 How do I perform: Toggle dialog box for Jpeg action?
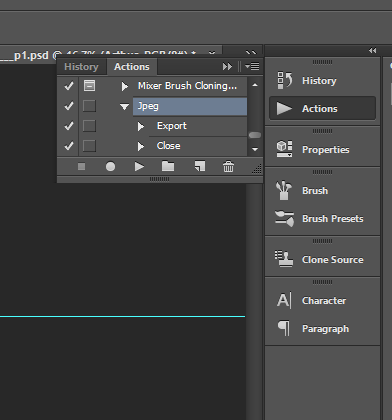89,106
